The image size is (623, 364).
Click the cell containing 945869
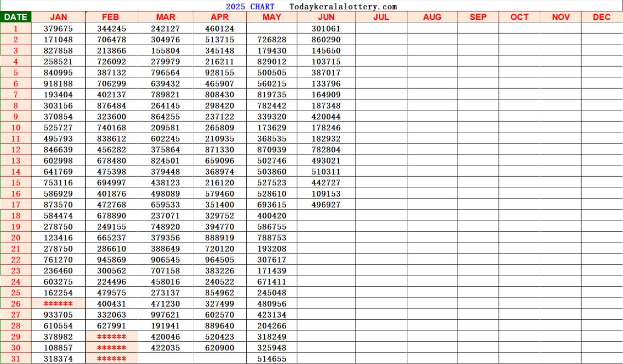(x=111, y=260)
